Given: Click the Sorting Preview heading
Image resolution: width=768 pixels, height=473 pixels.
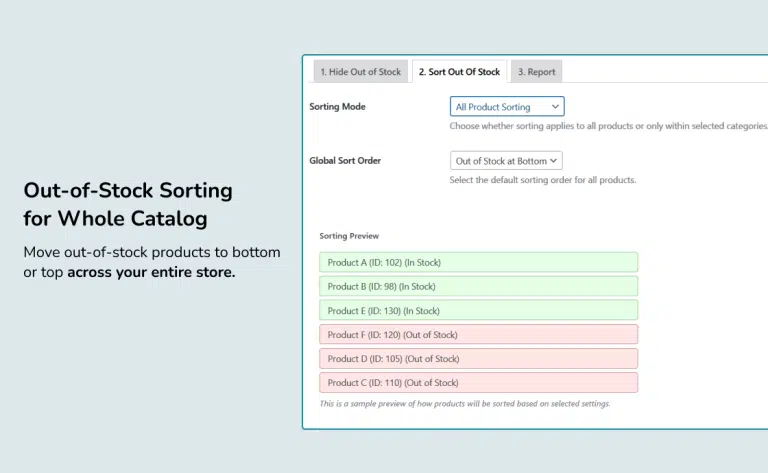Looking at the screenshot, I should 349,236.
